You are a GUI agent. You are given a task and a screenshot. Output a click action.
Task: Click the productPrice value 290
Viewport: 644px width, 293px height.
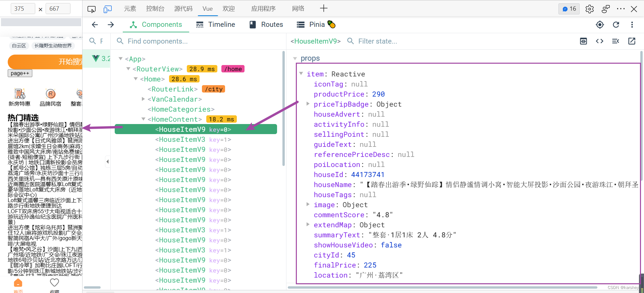(x=378, y=94)
